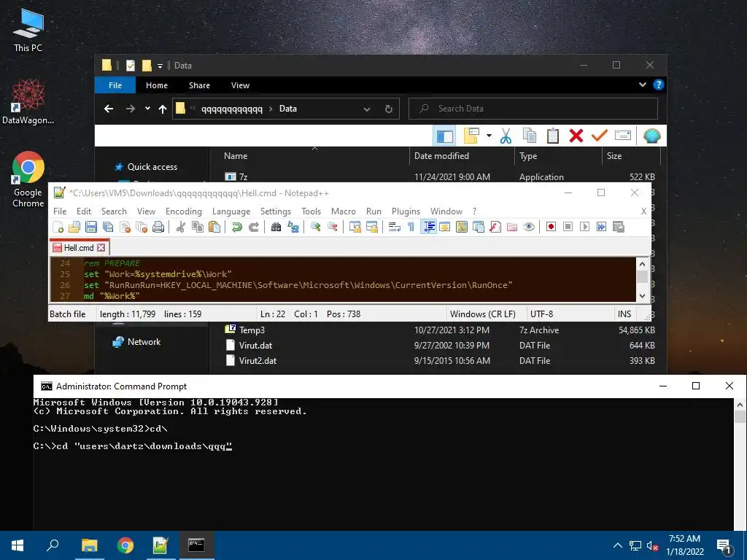Click New file icon in Notepad++ toolbar
747x560 pixels.
click(x=58, y=227)
